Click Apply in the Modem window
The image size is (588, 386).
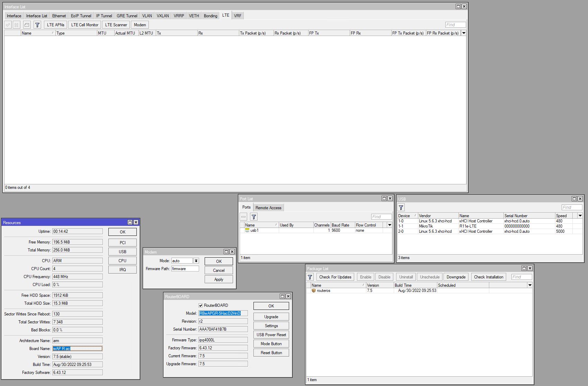point(219,279)
